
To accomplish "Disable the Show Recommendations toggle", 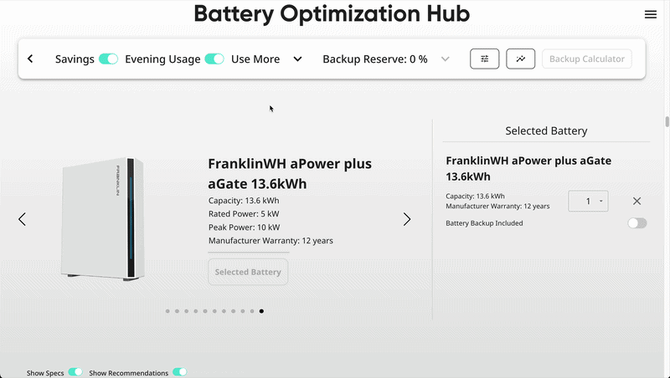I will pyautogui.click(x=180, y=372).
